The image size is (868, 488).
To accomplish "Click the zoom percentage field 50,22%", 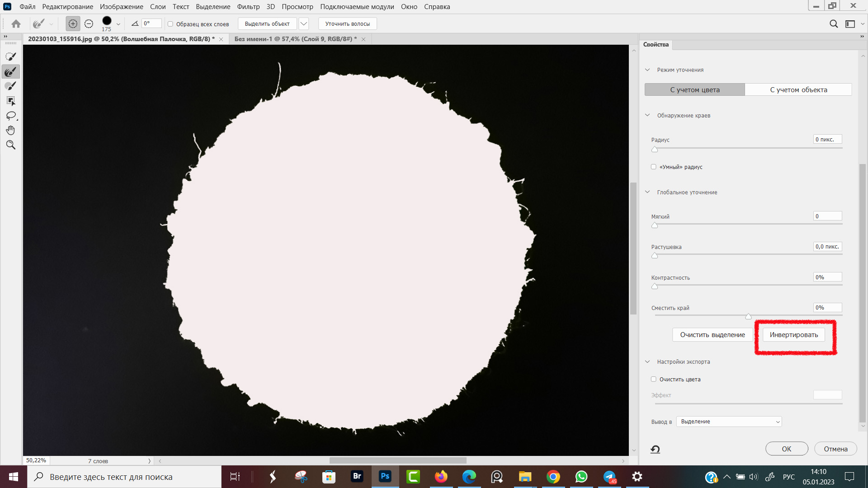I will click(x=36, y=460).
